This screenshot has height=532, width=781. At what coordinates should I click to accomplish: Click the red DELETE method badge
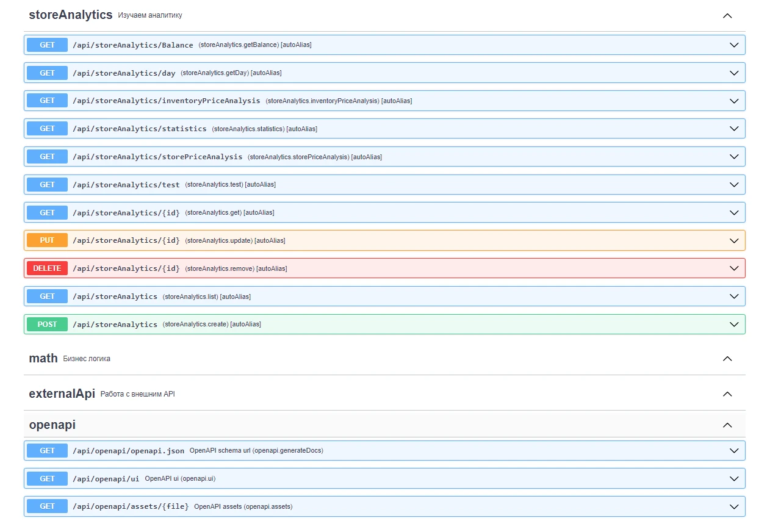[47, 268]
